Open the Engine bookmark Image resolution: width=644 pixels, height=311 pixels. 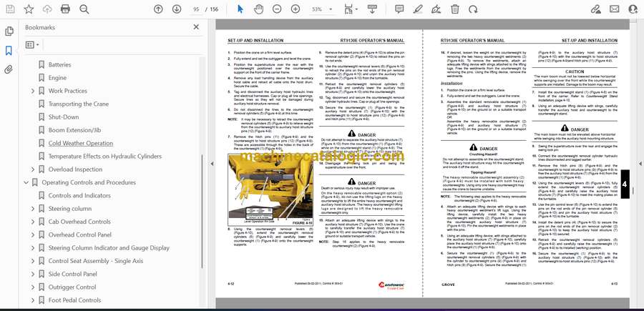pyautogui.click(x=57, y=77)
